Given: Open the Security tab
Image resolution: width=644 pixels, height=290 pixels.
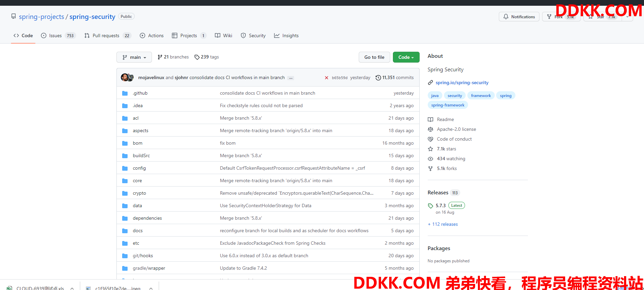Looking at the screenshot, I should coord(253,35).
